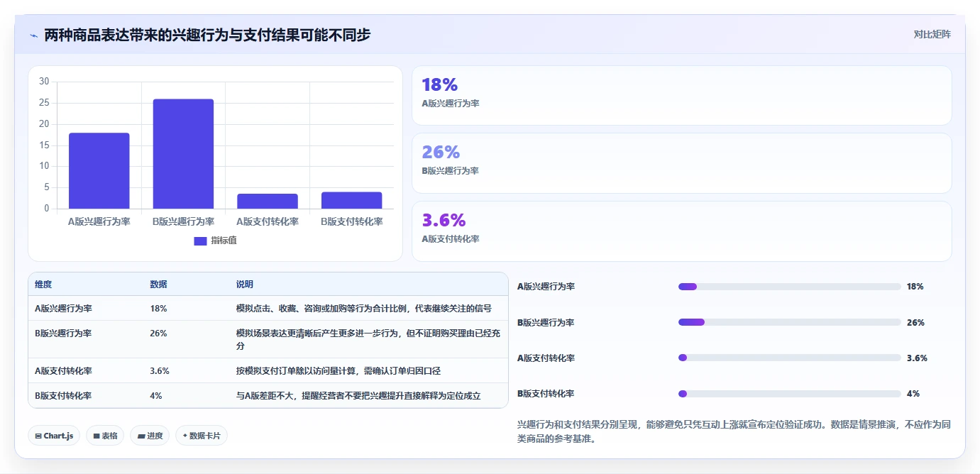
Task: Click the A版支付转化率 bar in chart
Action: (x=268, y=201)
